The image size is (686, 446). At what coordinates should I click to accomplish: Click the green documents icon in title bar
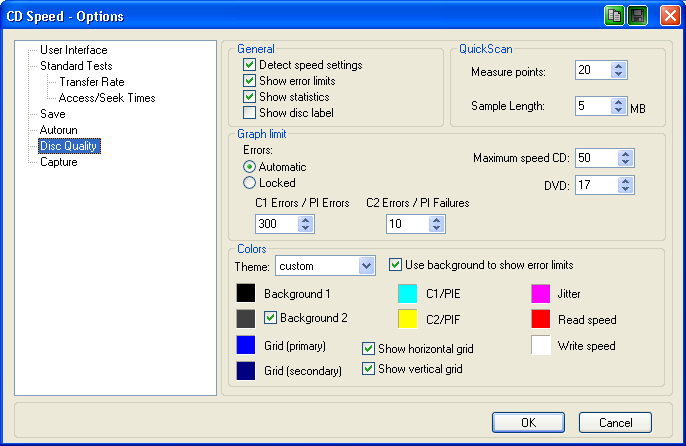[x=614, y=16]
